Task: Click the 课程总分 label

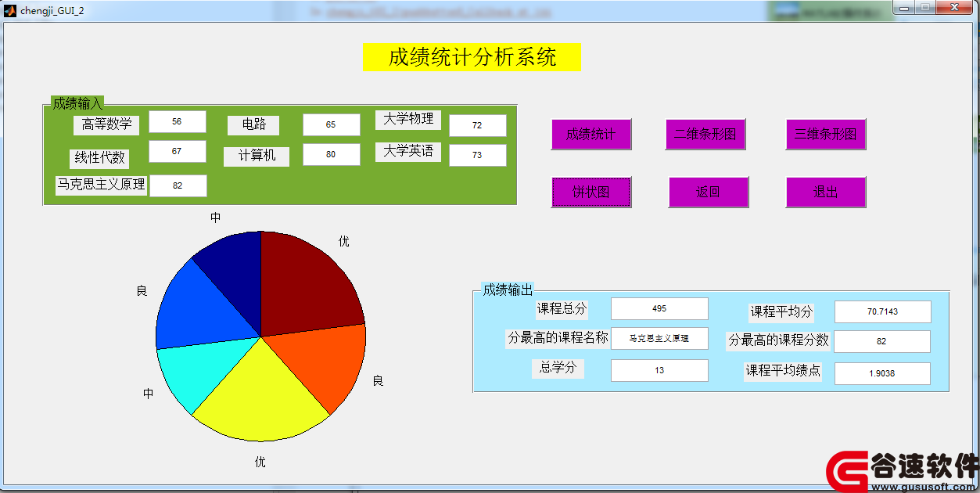Action: coord(562,309)
